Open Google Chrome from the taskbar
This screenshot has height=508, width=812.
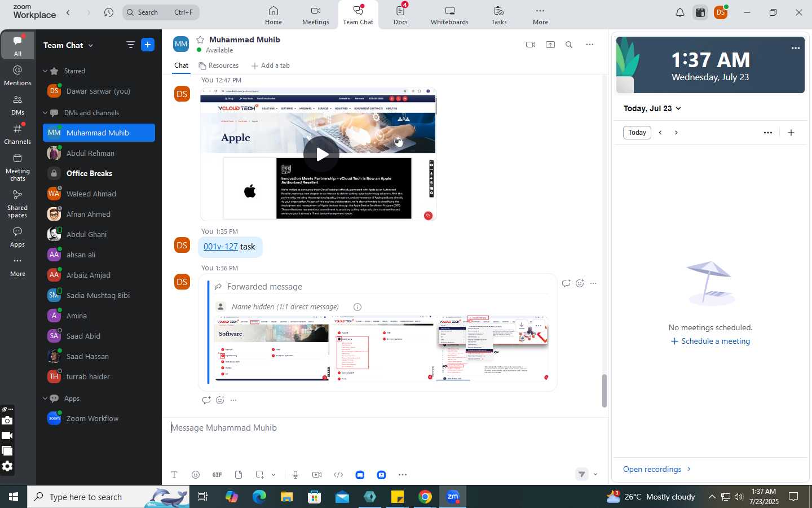coord(425,497)
